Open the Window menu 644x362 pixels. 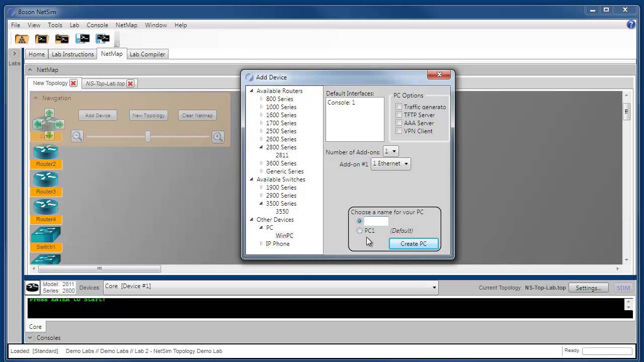(x=156, y=25)
